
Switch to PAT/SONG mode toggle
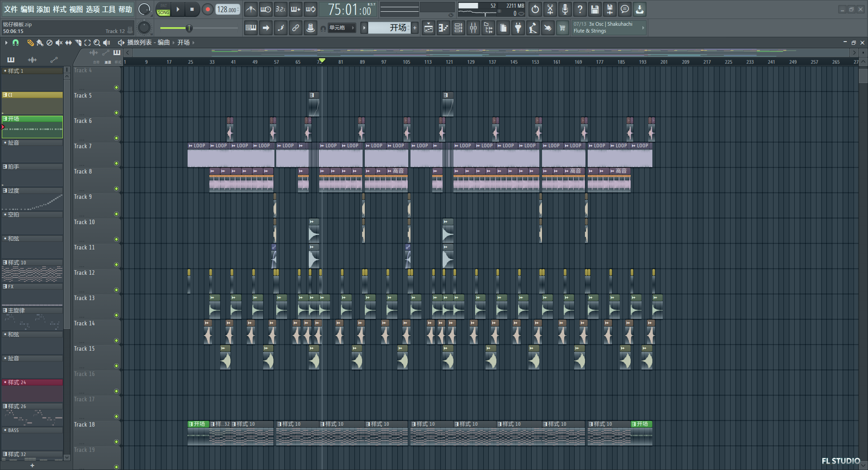[x=163, y=9]
